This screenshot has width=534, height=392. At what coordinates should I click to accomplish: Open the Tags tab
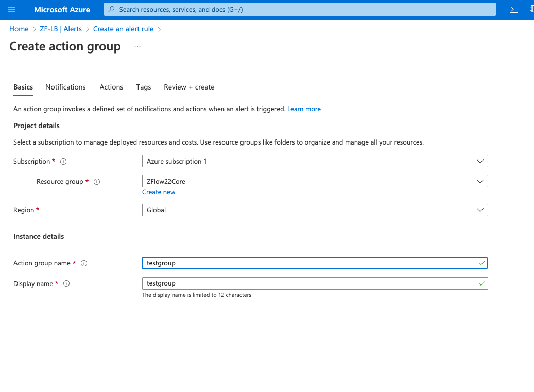(143, 87)
